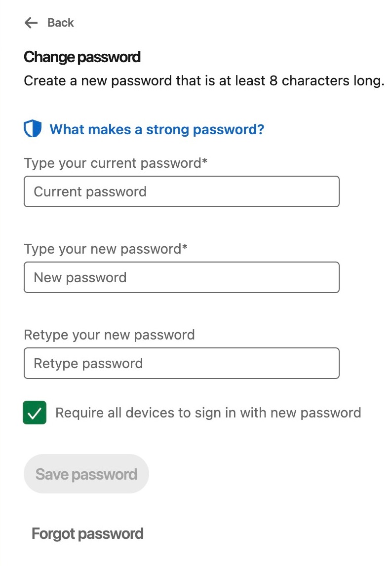Click the blue shield icon
This screenshot has width=392, height=566.
(x=33, y=129)
